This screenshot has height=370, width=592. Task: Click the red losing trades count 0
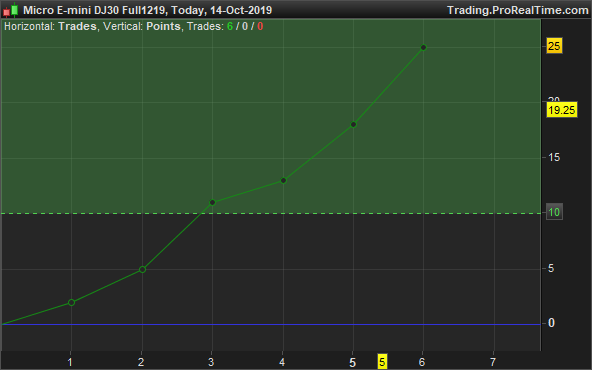(x=260, y=26)
